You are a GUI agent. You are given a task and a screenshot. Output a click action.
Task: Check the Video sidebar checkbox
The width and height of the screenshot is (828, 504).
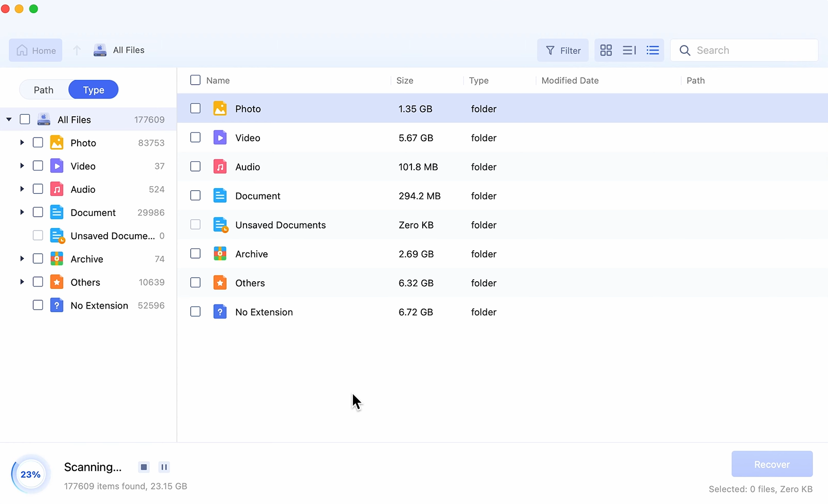(x=38, y=166)
